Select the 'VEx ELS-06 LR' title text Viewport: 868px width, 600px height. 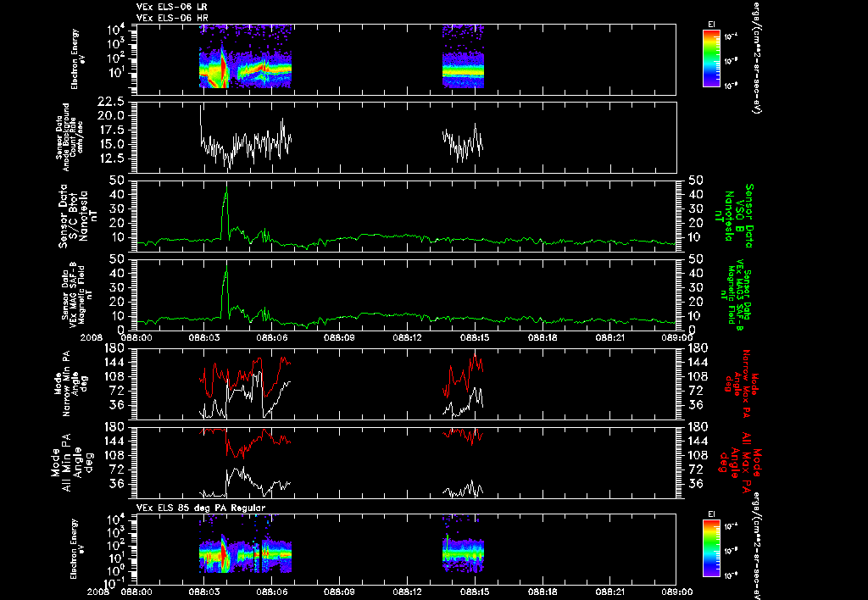(x=171, y=7)
